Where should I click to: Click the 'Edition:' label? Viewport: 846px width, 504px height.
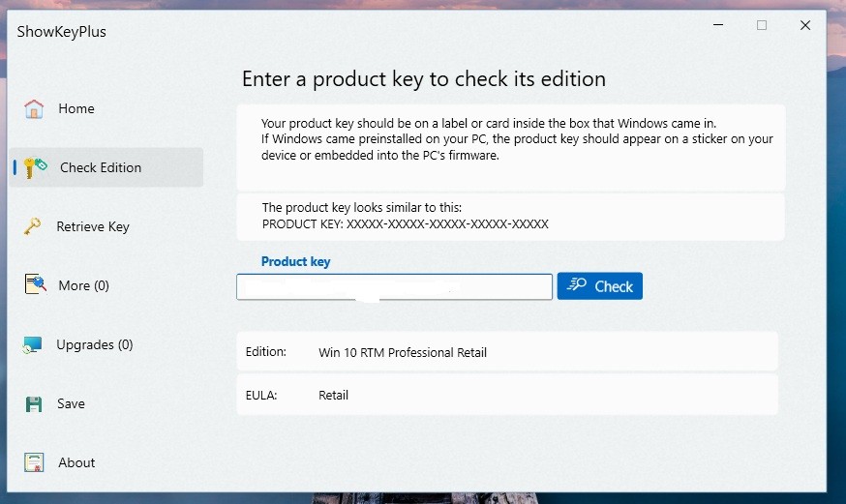pos(265,352)
